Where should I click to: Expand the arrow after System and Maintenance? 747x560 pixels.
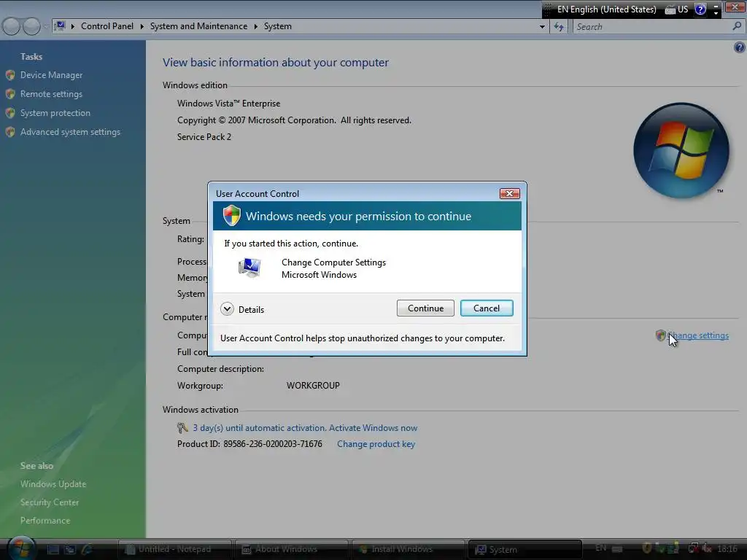tap(256, 26)
